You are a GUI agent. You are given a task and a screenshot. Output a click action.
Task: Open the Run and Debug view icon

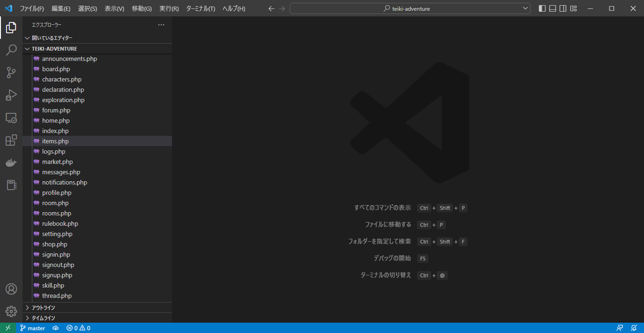click(11, 95)
